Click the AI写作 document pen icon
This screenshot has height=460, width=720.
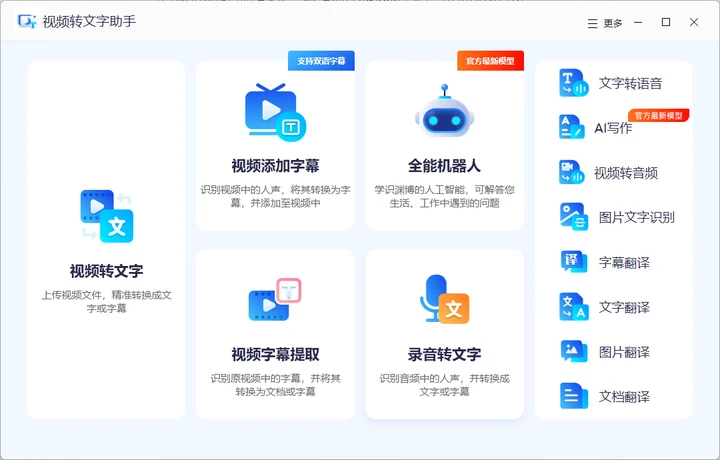[x=572, y=127]
